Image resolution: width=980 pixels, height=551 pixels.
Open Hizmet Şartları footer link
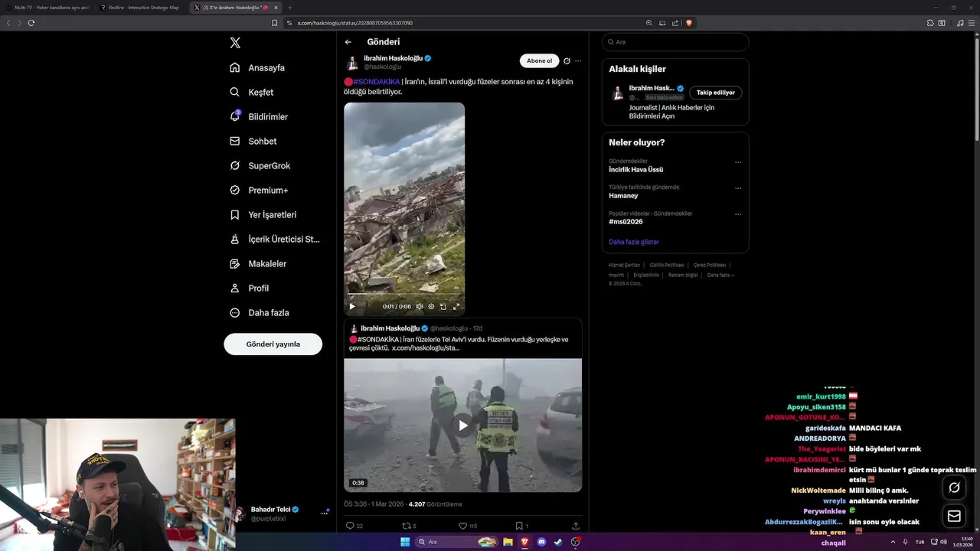tap(624, 265)
